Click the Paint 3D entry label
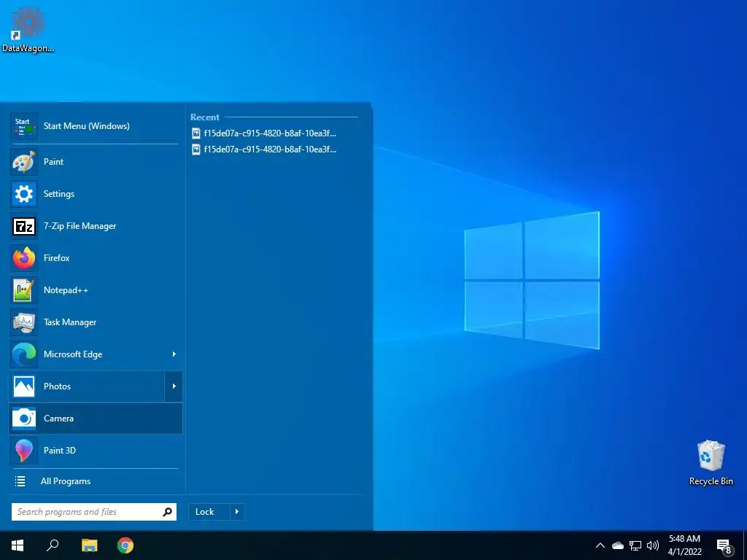747x560 pixels. 60,451
